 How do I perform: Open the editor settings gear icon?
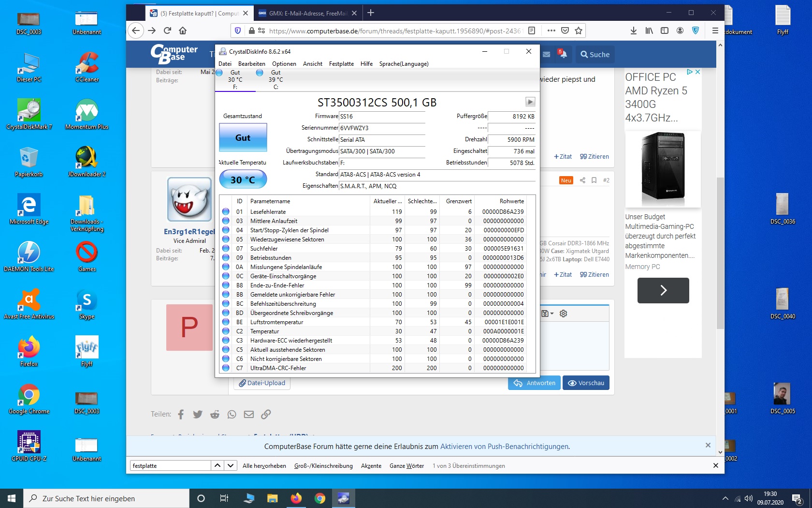(x=563, y=314)
